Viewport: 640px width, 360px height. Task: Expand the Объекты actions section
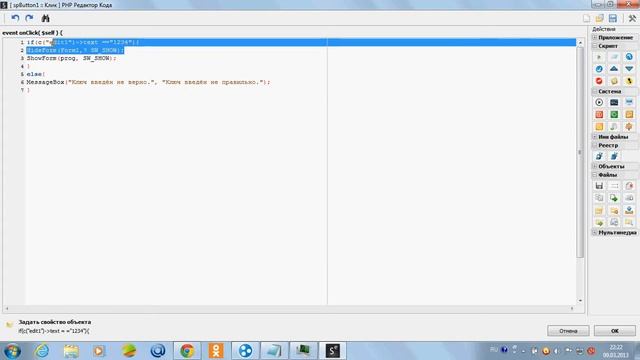[595, 167]
